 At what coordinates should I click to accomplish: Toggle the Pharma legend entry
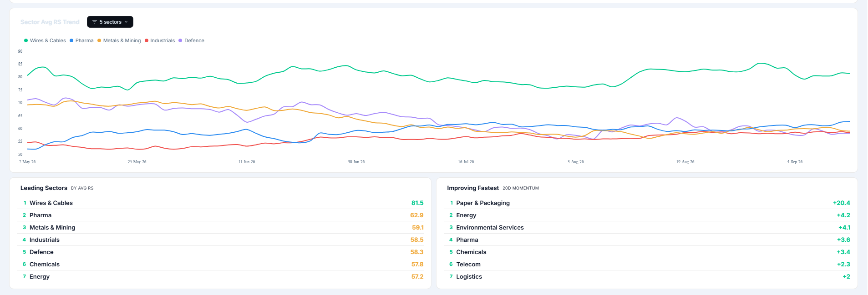[x=81, y=40]
